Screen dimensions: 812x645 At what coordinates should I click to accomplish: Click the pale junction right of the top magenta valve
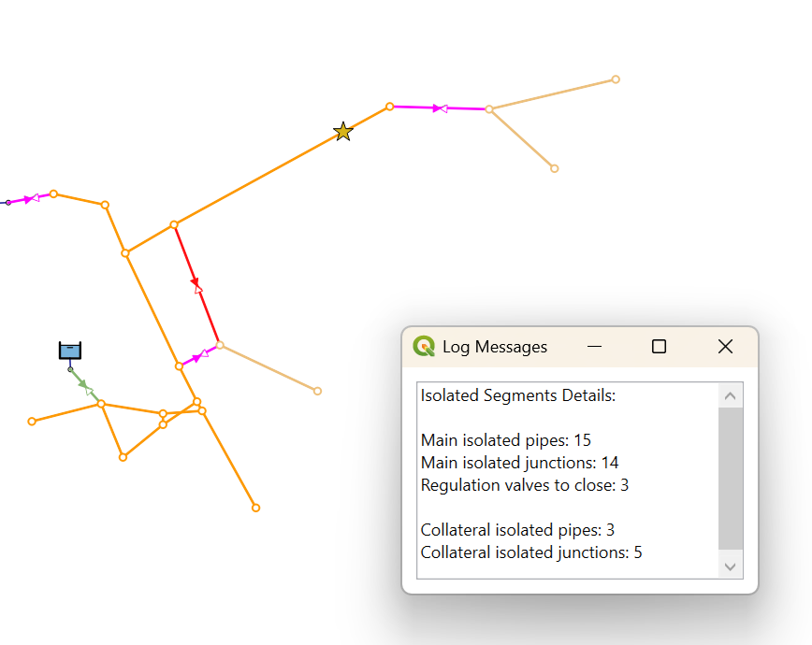[x=489, y=109]
